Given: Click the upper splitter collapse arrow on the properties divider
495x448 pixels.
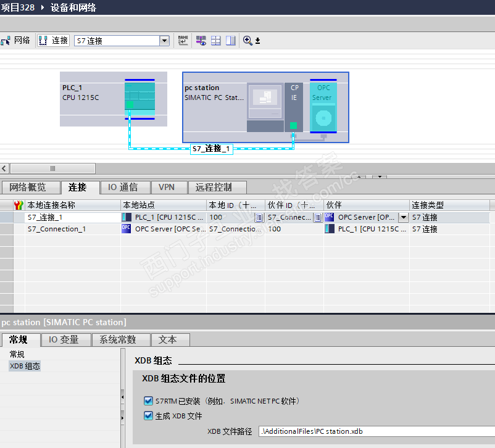Looking at the screenshot, I should click(122, 397).
